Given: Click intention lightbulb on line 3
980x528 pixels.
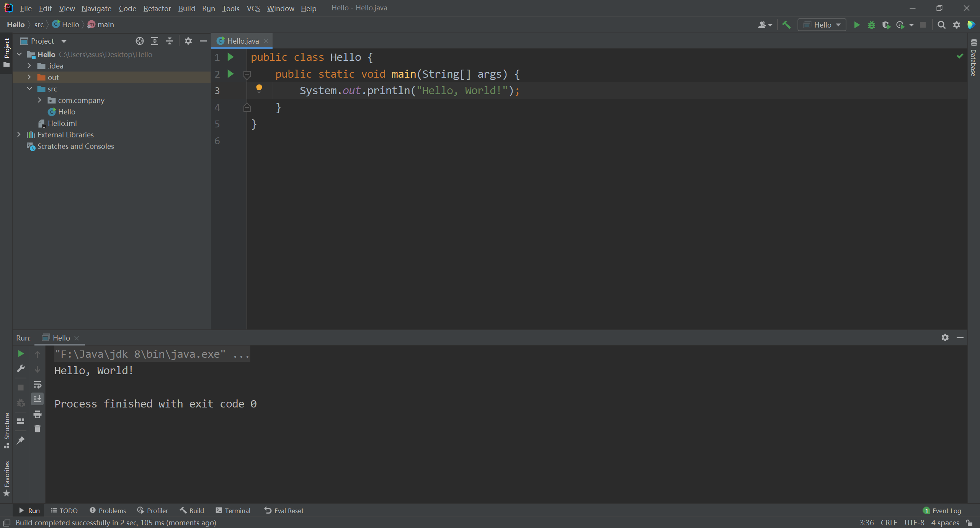Looking at the screenshot, I should 259,89.
